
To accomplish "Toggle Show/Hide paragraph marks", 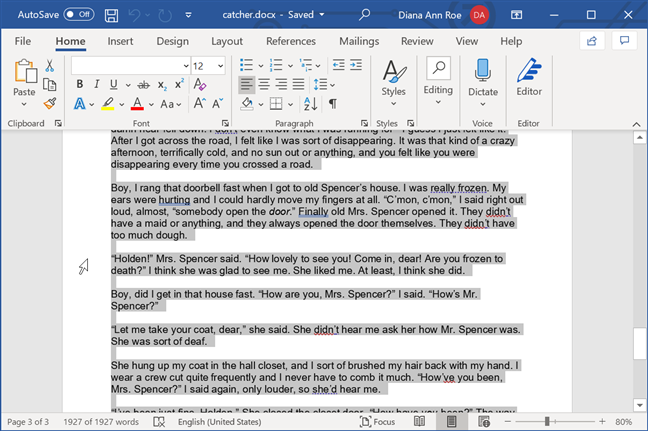I will [332, 104].
